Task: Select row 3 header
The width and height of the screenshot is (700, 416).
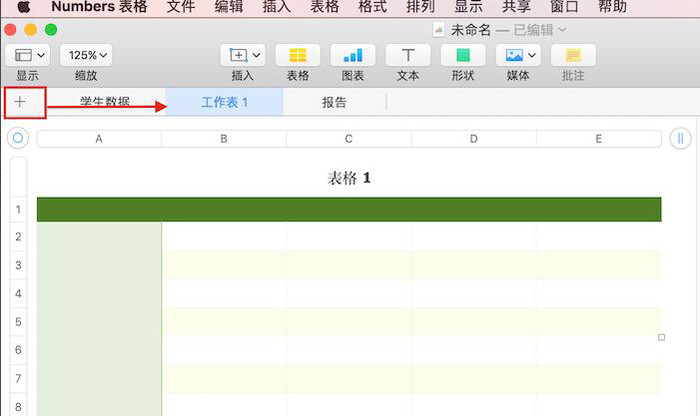Action: coord(18,265)
